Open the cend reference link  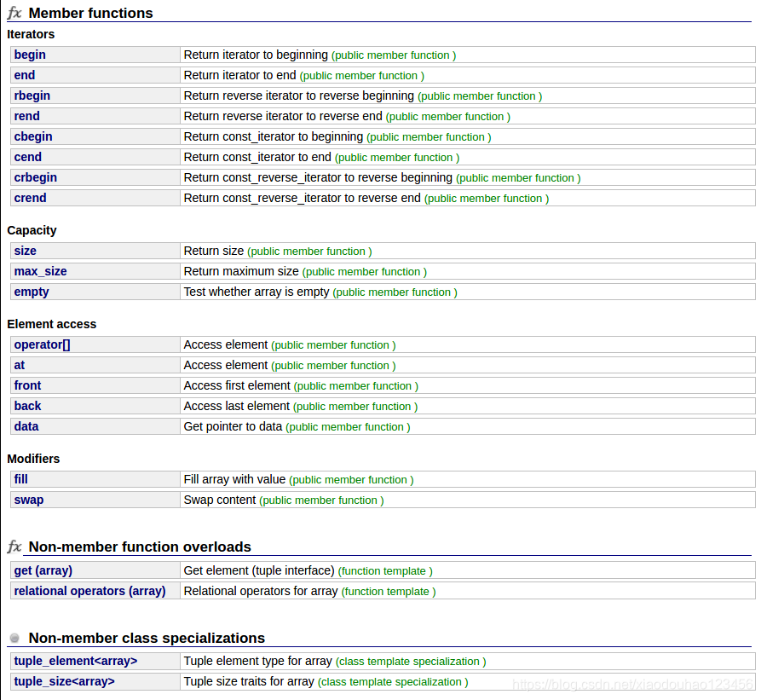[x=27, y=157]
